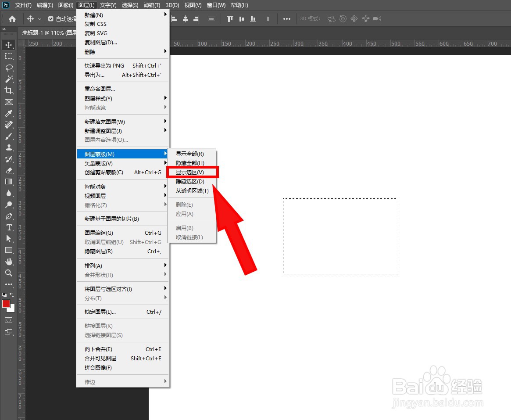The height and width of the screenshot is (420, 511).
Task: Select the Eyedropper tool
Action: pos(9,113)
